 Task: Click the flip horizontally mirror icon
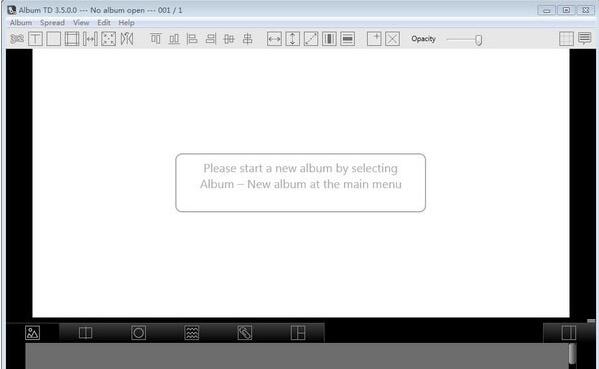(x=127, y=39)
